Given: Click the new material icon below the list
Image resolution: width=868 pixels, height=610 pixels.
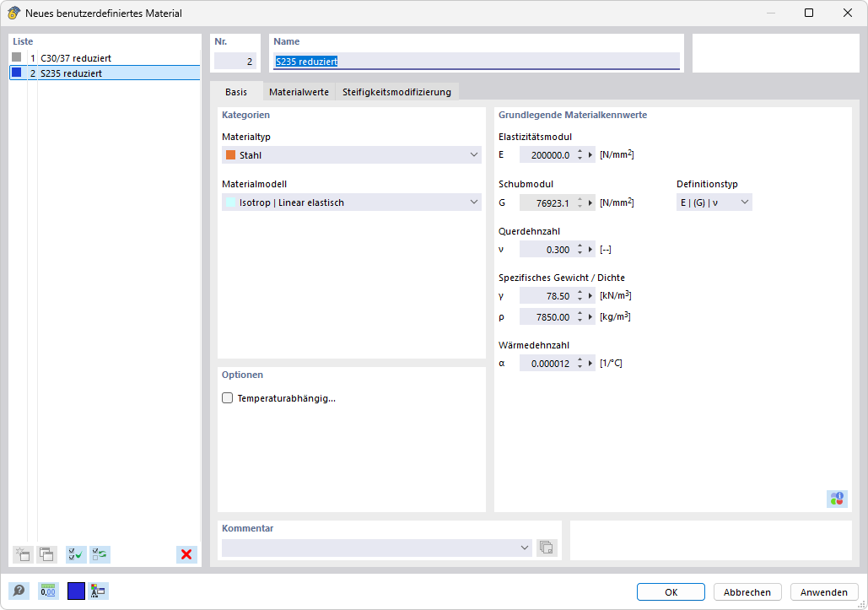Looking at the screenshot, I should tap(23, 554).
